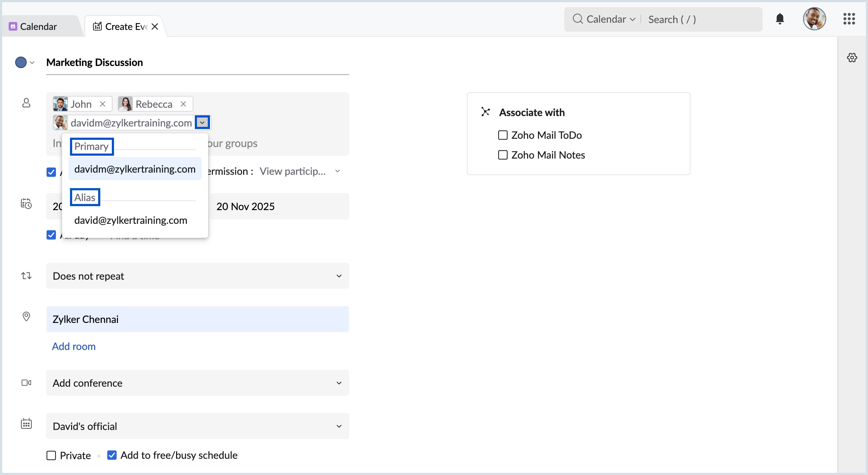Click the settings gear icon
The image size is (868, 475).
click(x=852, y=58)
